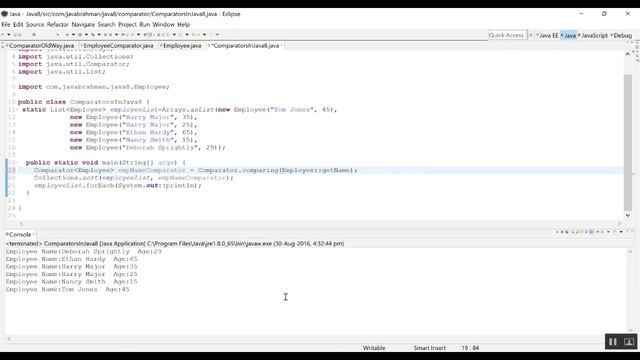Open the File menu
This screenshot has height=360, width=640.
coord(6,24)
